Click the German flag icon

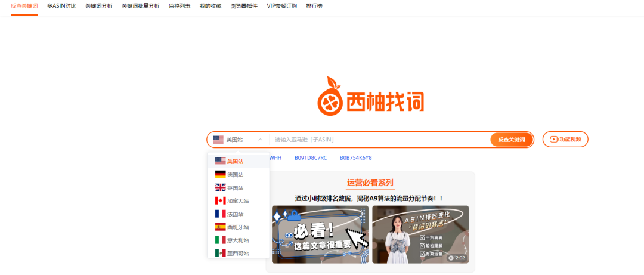tap(221, 175)
